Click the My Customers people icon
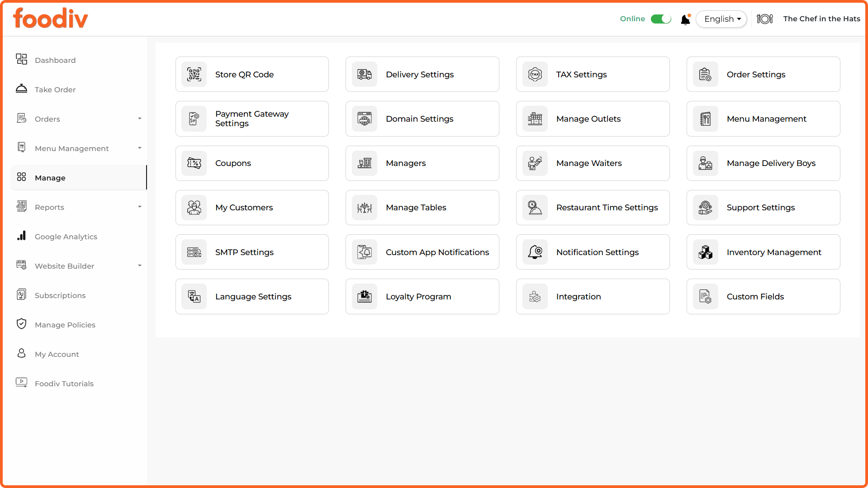Image resolution: width=868 pixels, height=488 pixels. 194,207
